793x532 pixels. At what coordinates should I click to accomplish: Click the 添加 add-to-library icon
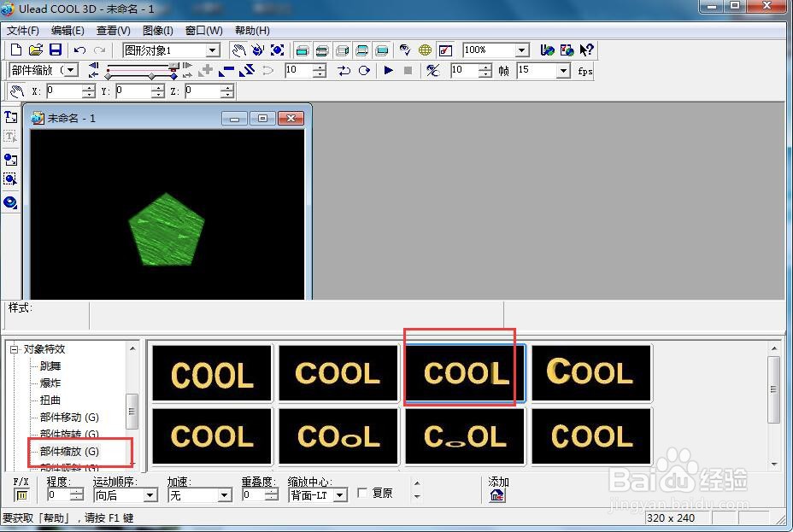[x=496, y=495]
